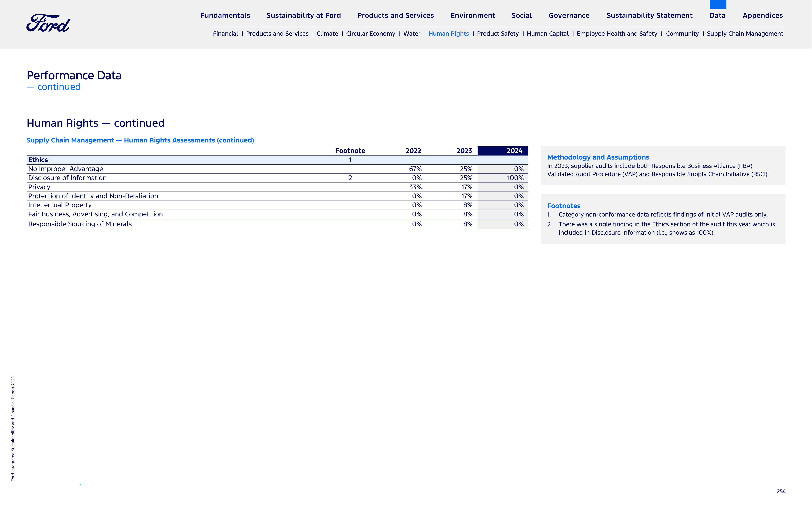
Task: Click footnote text about initial VAP audits
Action: (663, 215)
